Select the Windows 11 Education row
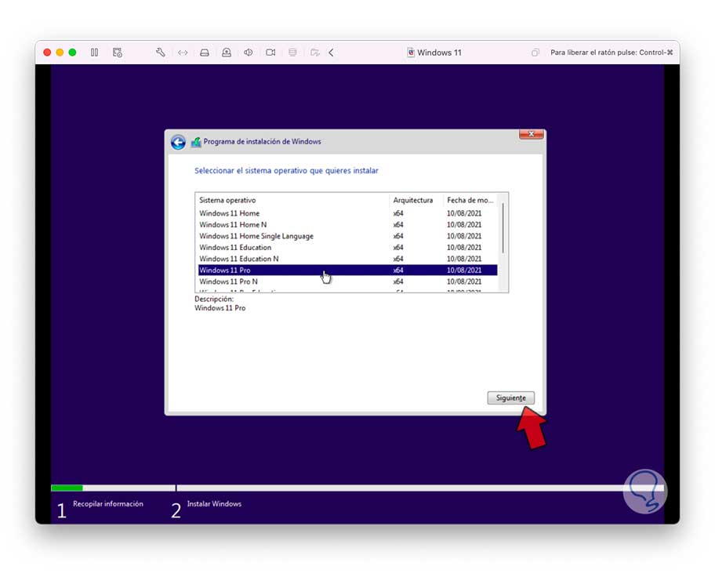The image size is (715, 588). pyautogui.click(x=347, y=247)
